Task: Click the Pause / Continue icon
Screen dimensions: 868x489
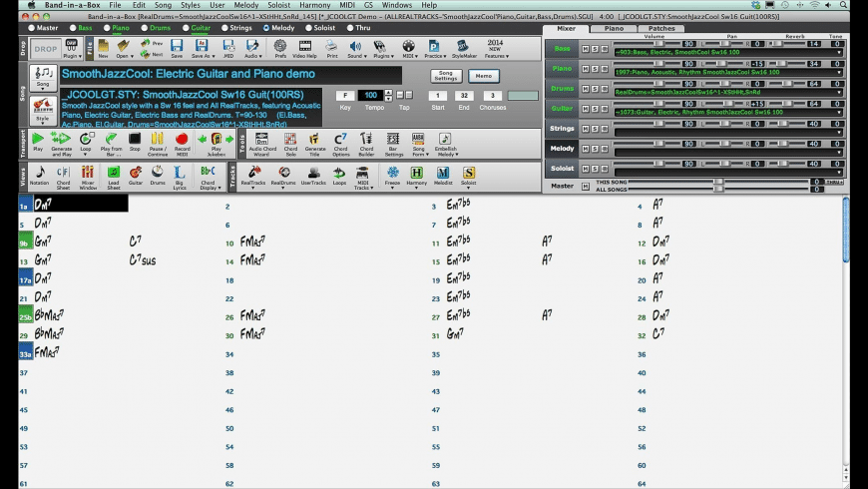Action: (158, 144)
